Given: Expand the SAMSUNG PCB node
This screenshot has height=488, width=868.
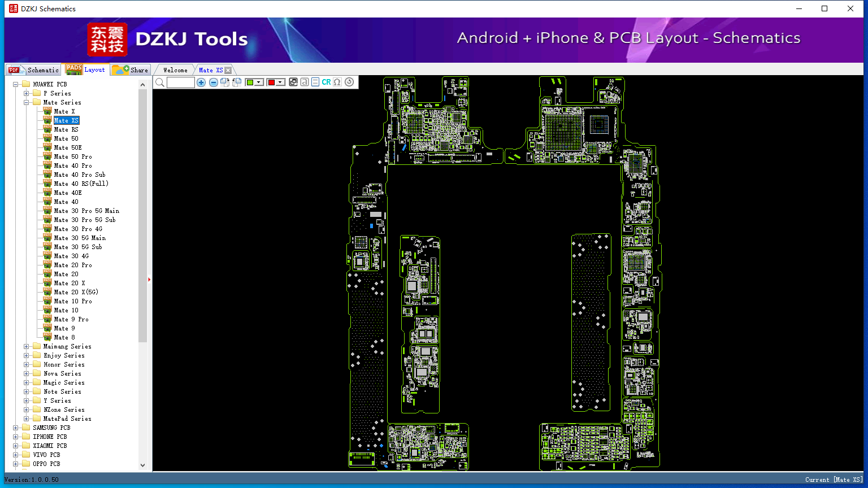Looking at the screenshot, I should 16,428.
